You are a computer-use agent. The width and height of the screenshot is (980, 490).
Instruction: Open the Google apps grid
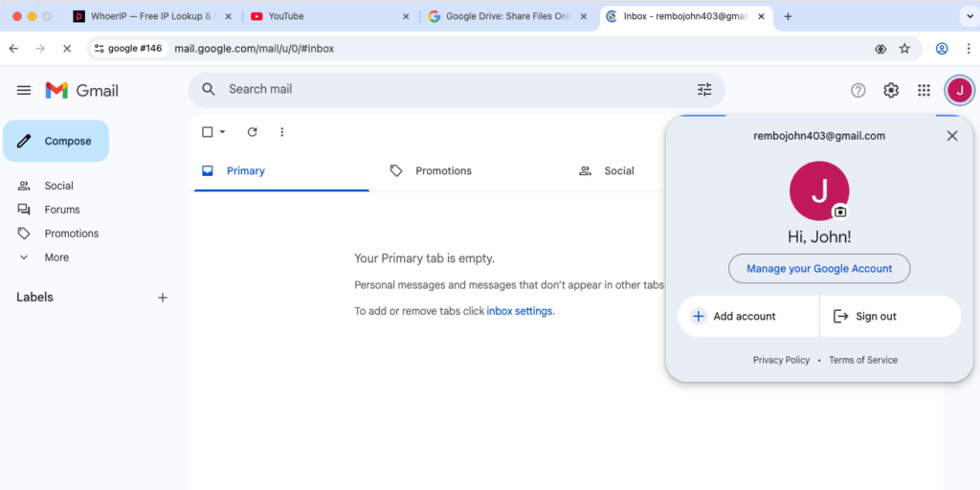pyautogui.click(x=924, y=91)
